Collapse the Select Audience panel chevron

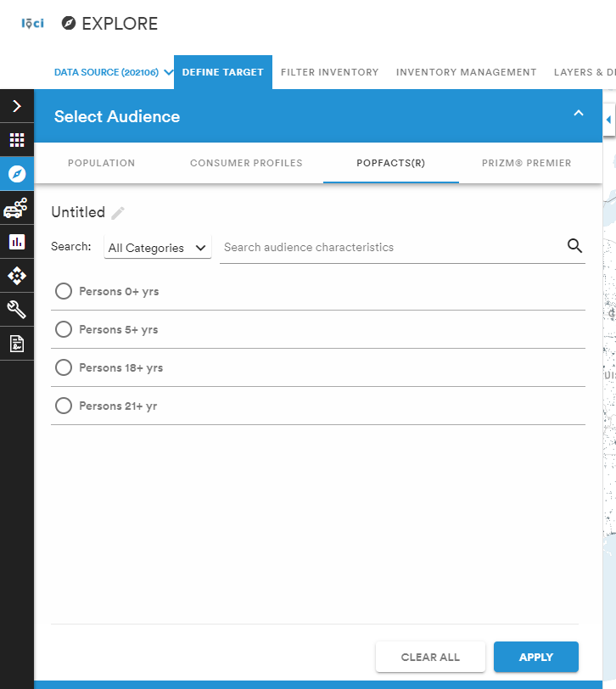pyautogui.click(x=579, y=114)
